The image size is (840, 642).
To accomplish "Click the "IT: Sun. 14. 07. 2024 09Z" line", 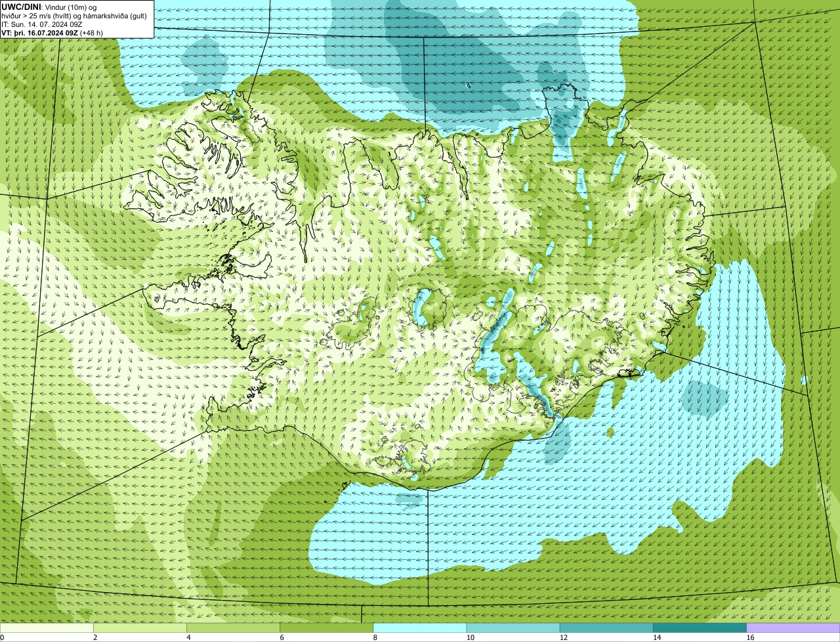I will tap(42, 24).
